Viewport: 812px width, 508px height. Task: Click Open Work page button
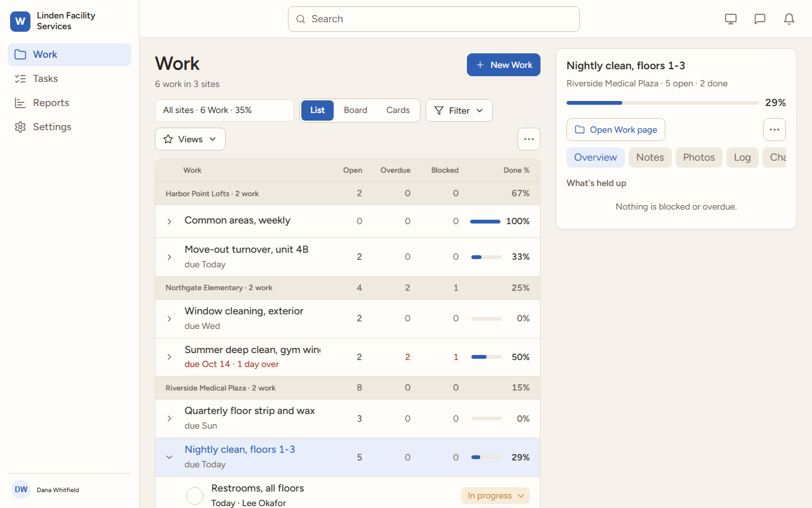pos(616,130)
